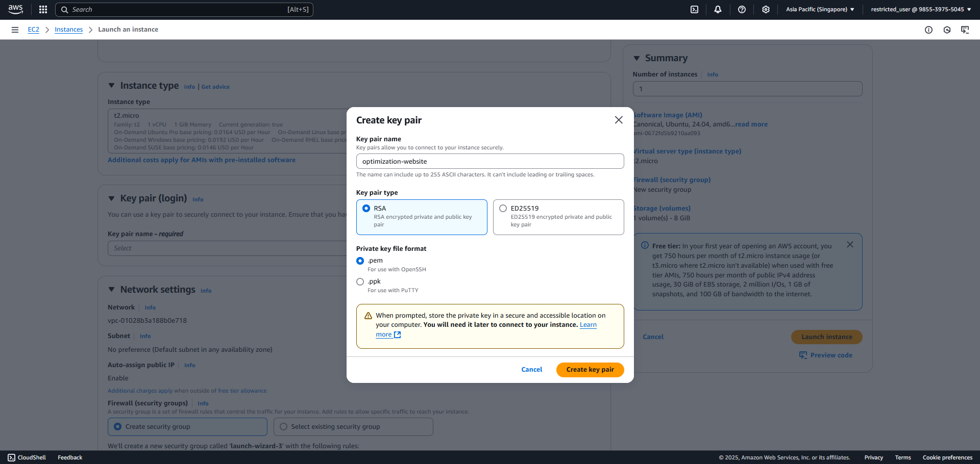This screenshot has width=980, height=464.
Task: Click Create key pair button
Action: pos(590,370)
